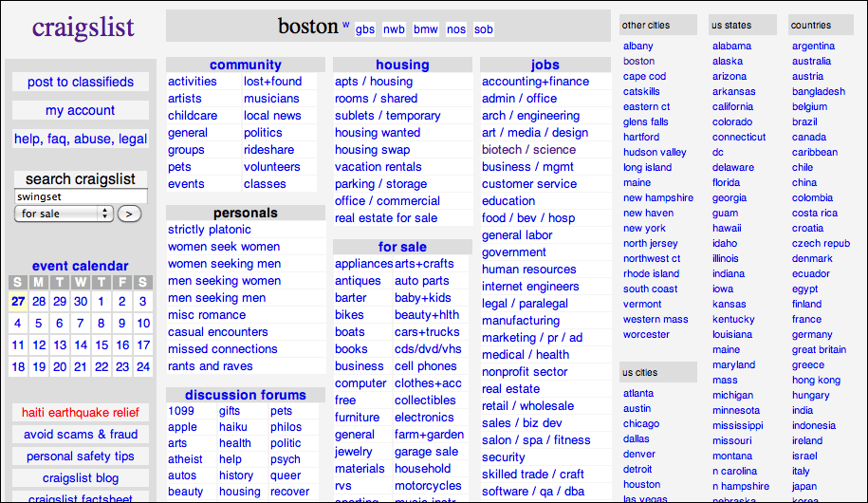Go to 'chicago' in us cities
Screen dimensions: 868x503
pyautogui.click(x=641, y=424)
